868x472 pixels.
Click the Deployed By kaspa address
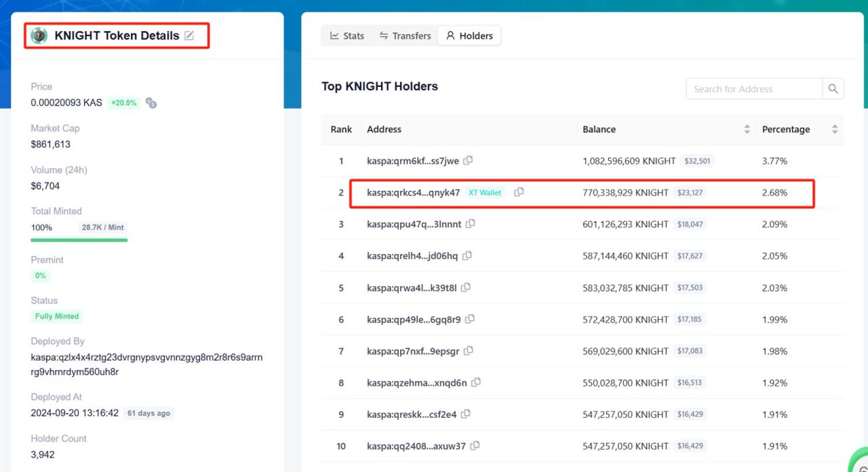pyautogui.click(x=147, y=365)
